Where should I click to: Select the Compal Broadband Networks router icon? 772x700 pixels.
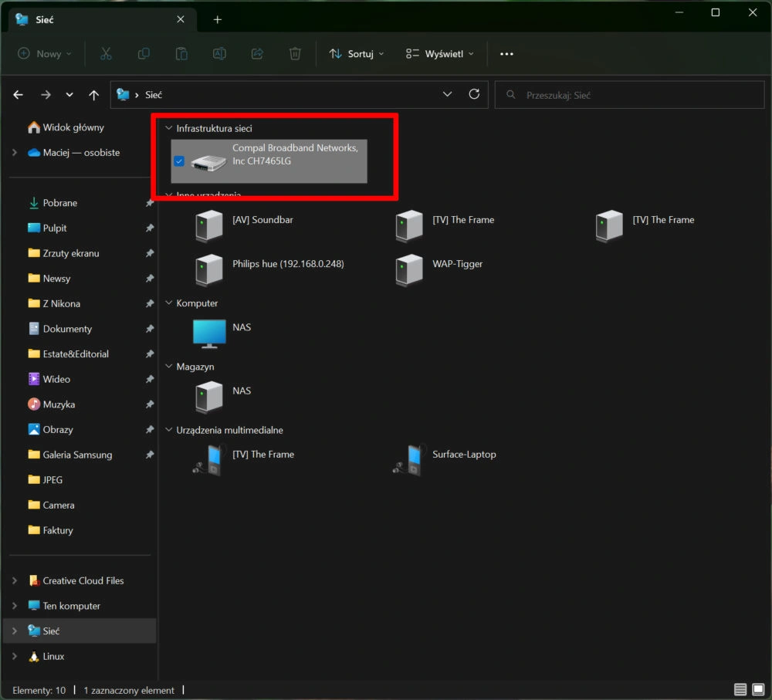point(208,162)
